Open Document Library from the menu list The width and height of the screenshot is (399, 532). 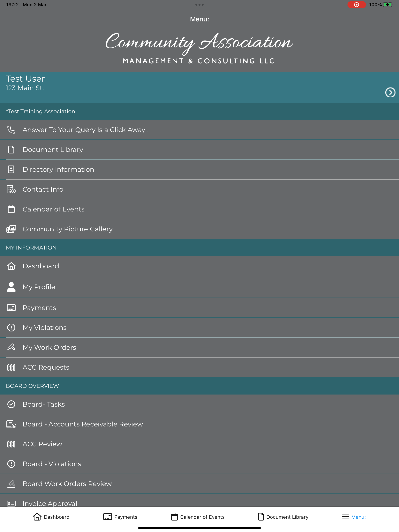tap(199, 150)
